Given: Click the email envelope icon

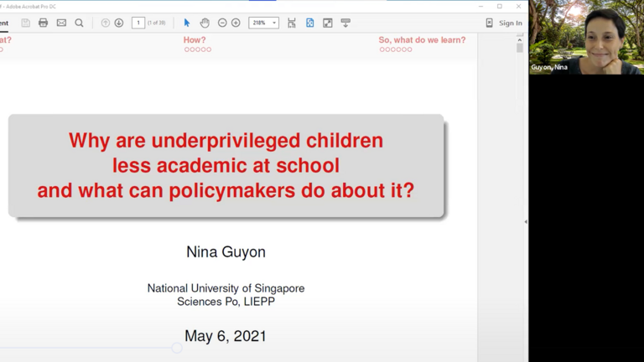Looking at the screenshot, I should (x=61, y=23).
